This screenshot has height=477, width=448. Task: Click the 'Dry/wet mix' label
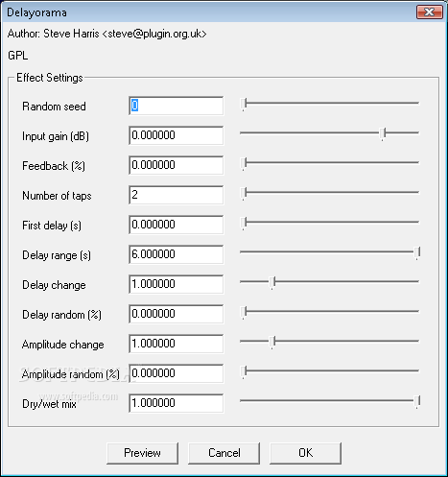[x=49, y=404]
